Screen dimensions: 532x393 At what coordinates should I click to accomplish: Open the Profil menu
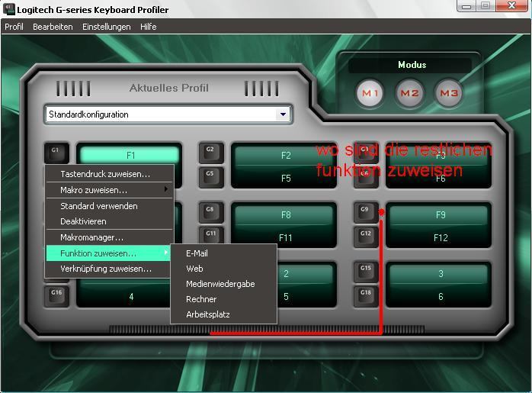tap(14, 27)
